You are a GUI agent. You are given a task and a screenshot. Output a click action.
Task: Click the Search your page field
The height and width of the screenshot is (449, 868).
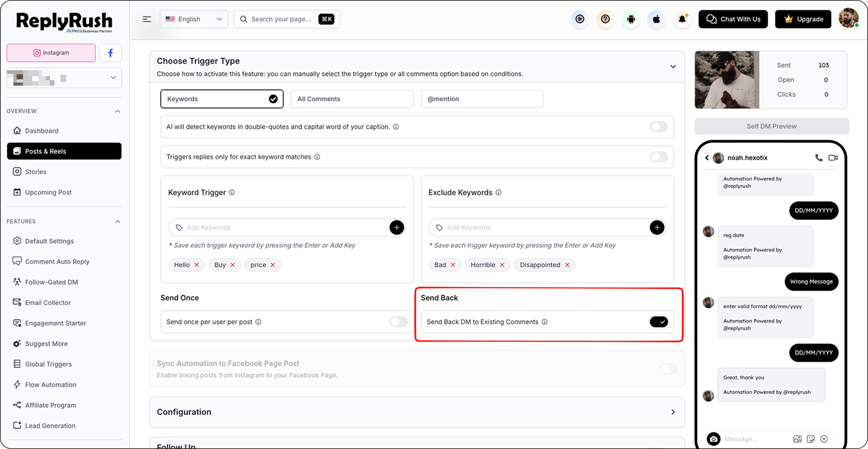pos(287,19)
